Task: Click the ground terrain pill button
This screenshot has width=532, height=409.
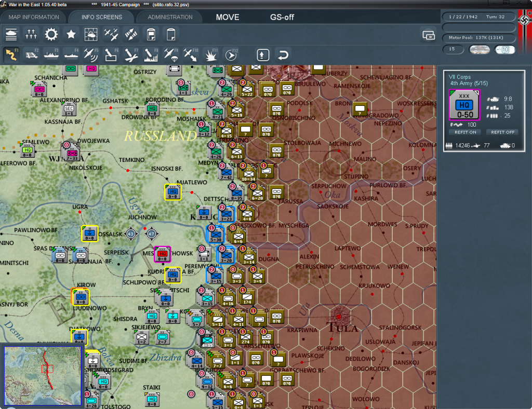Action: (479, 50)
